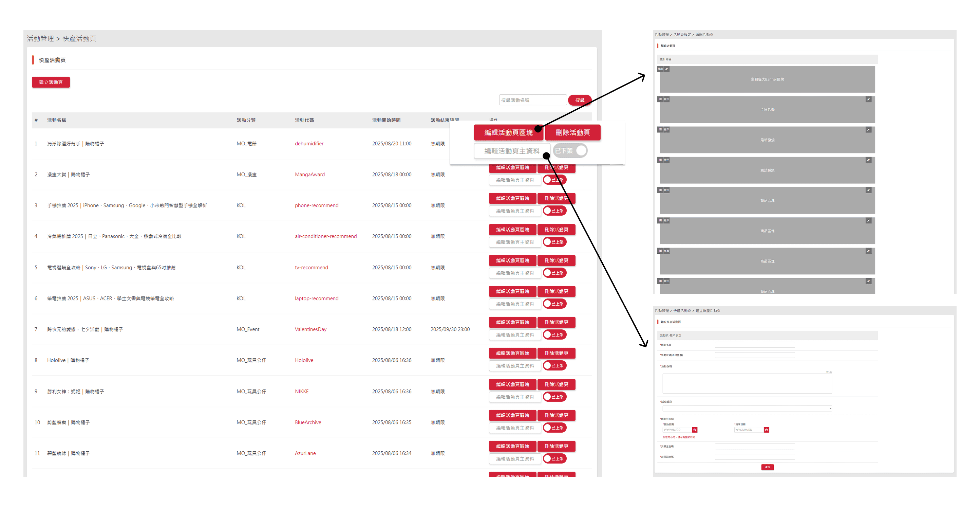The width and height of the screenshot is (980, 507).
Task: Expand the 活動類別 dropdown
Action: (x=747, y=409)
